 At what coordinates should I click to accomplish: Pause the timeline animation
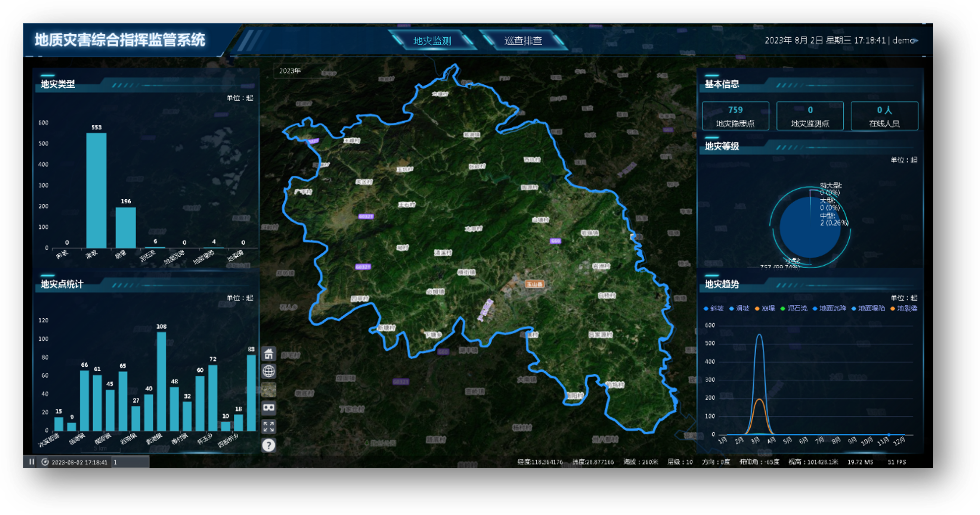32,462
